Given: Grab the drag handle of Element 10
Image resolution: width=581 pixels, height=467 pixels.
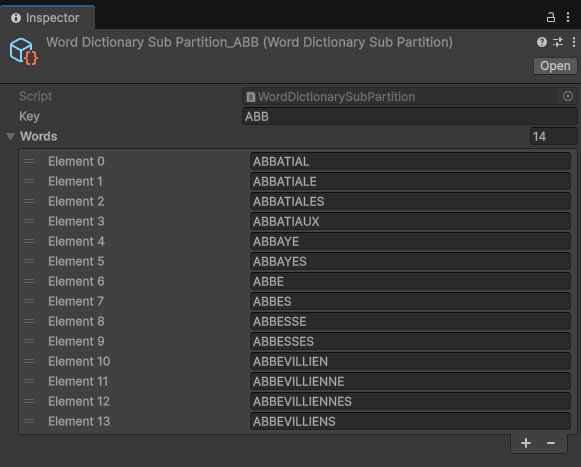Looking at the screenshot, I should point(29,361).
